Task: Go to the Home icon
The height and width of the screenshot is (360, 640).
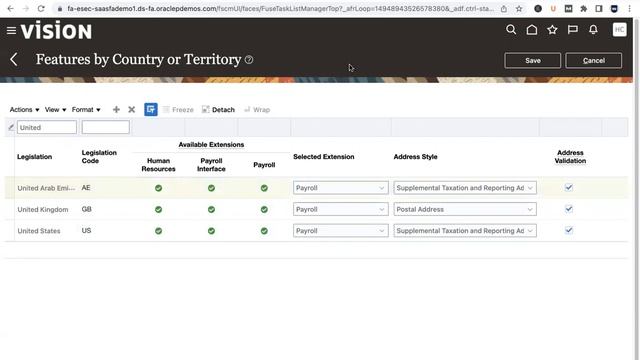Action: pyautogui.click(x=531, y=30)
